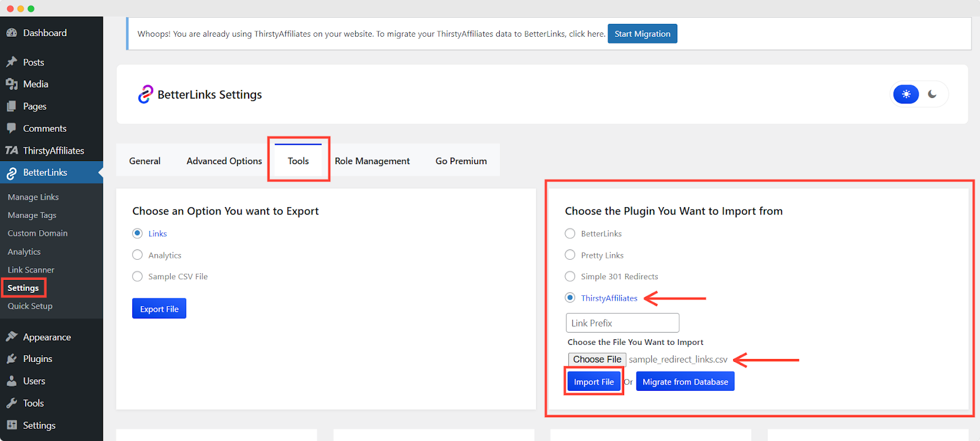Open Custom Domain submenu item
Viewport: 980px width, 441px height.
coord(37,233)
